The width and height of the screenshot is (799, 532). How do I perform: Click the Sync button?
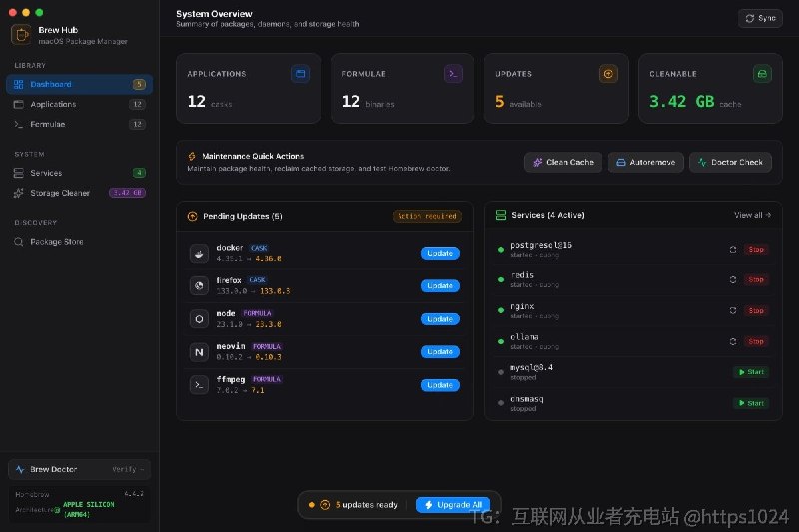(x=760, y=18)
